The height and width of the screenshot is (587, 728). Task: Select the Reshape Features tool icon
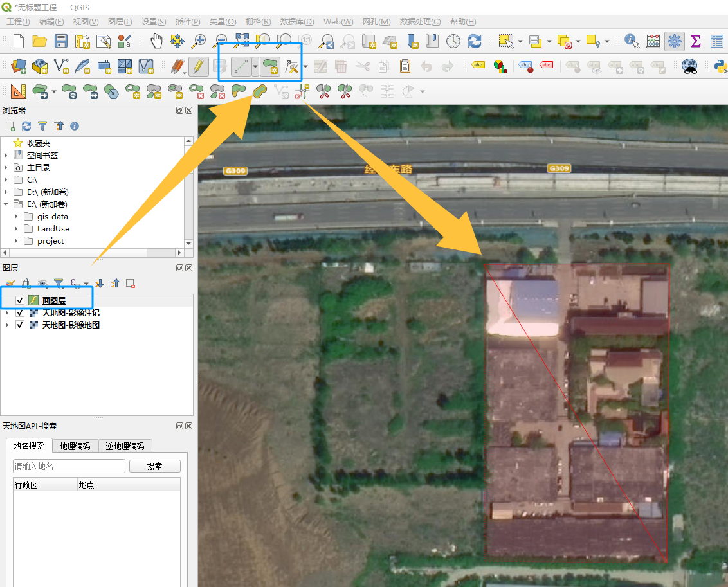(x=238, y=91)
